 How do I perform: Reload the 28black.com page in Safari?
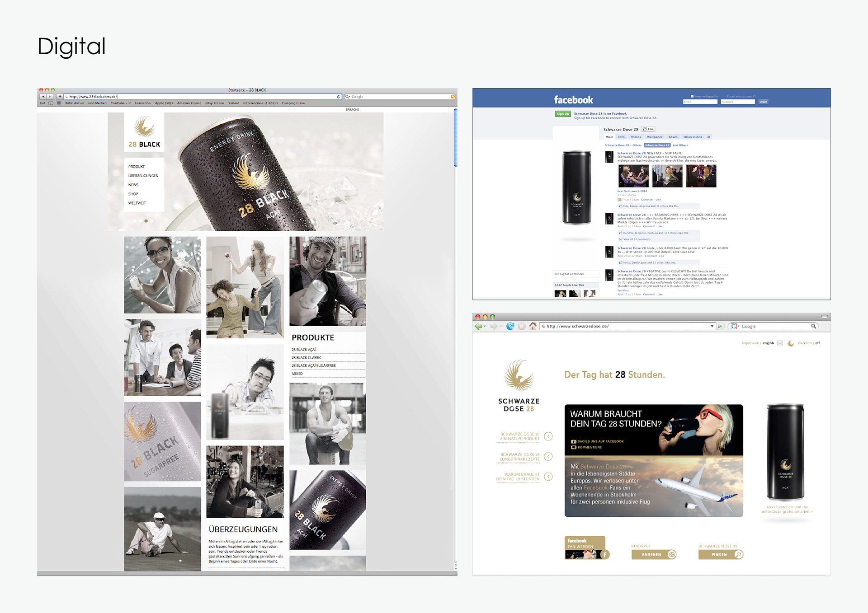338,97
